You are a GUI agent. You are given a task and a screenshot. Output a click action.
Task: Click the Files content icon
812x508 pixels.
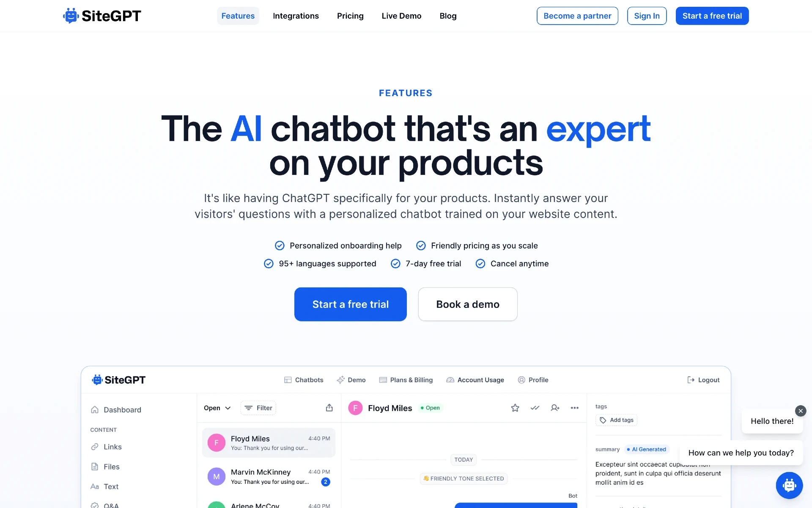coord(94,467)
